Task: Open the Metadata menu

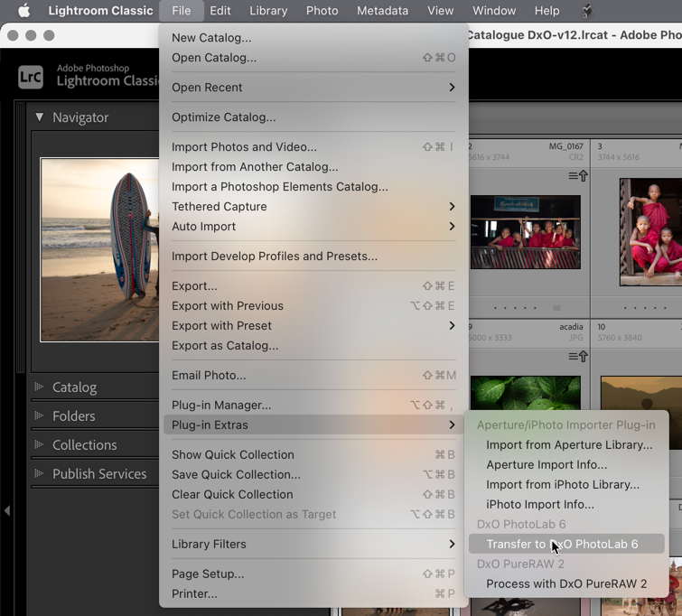Action: pos(382,11)
